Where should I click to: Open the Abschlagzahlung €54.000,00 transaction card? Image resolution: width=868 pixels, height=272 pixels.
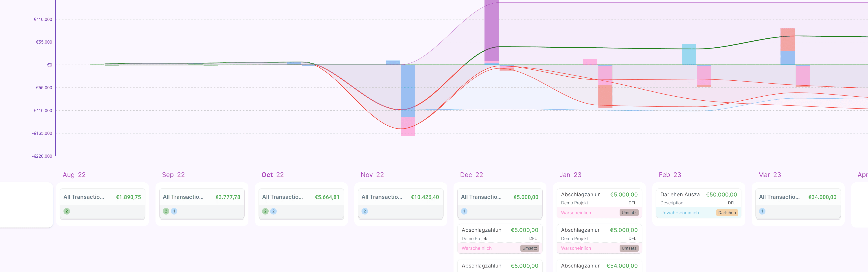pyautogui.click(x=599, y=266)
